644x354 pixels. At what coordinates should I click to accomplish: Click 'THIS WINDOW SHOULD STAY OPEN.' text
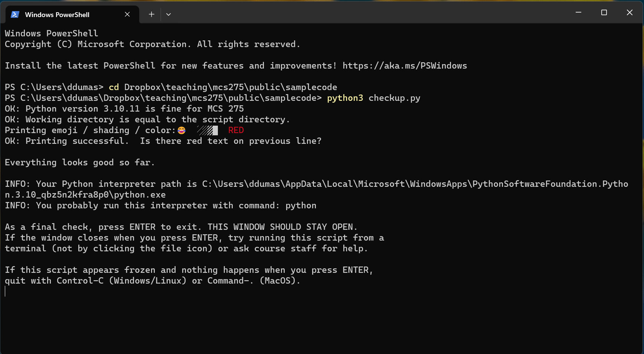pyautogui.click(x=282, y=227)
